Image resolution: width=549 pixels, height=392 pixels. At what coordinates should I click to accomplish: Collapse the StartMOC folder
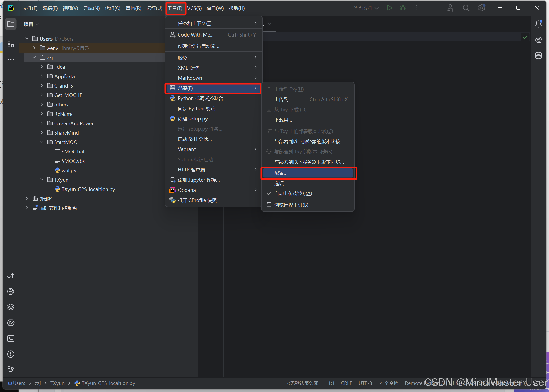pyautogui.click(x=42, y=142)
